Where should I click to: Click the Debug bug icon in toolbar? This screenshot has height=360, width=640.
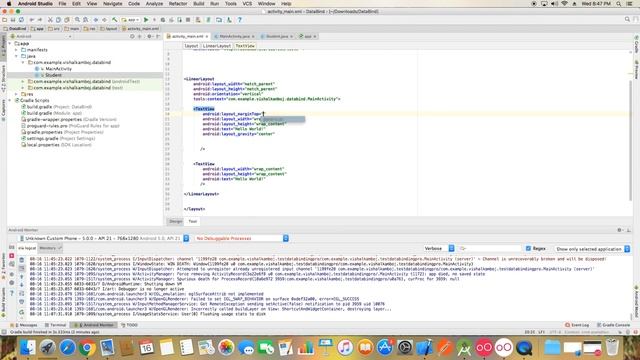click(163, 20)
